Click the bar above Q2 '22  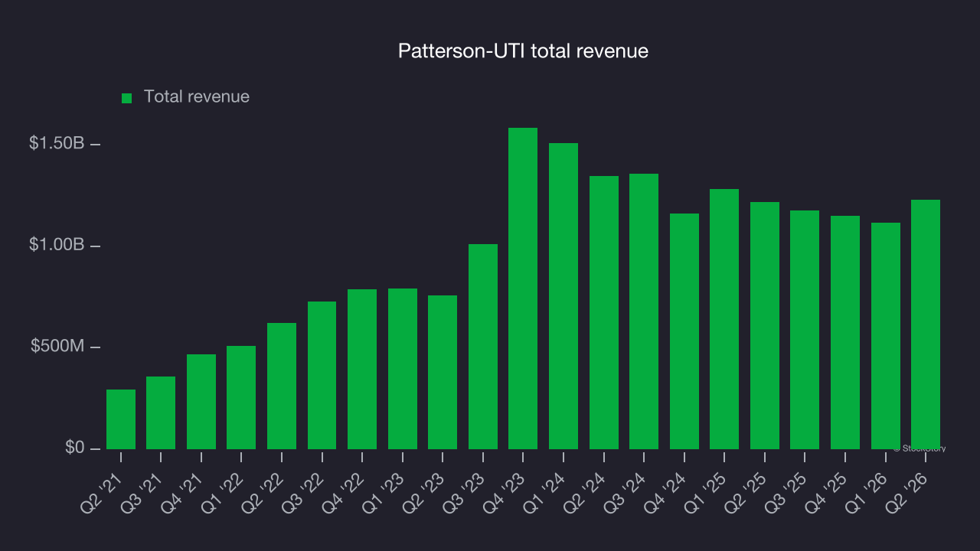[282, 386]
